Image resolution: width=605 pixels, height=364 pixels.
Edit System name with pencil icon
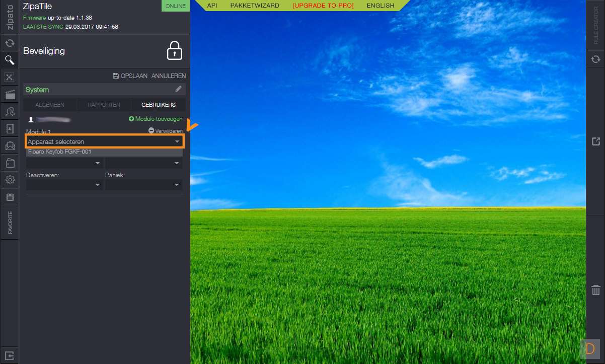[178, 89]
